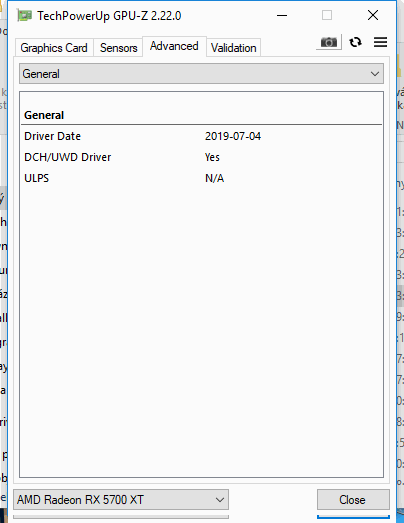The height and width of the screenshot is (523, 404).
Task: Minimize the GPU-Z window
Action: 282,15
